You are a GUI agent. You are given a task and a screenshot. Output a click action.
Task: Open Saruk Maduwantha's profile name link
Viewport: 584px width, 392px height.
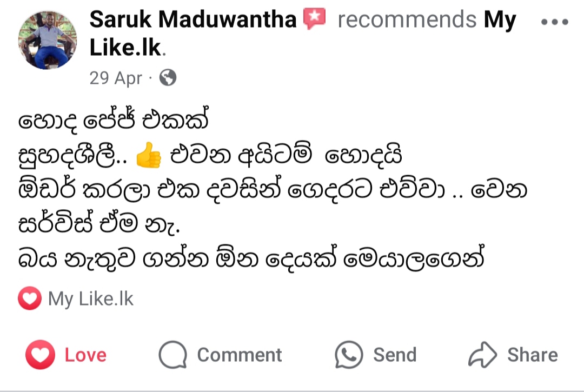pos(193,21)
